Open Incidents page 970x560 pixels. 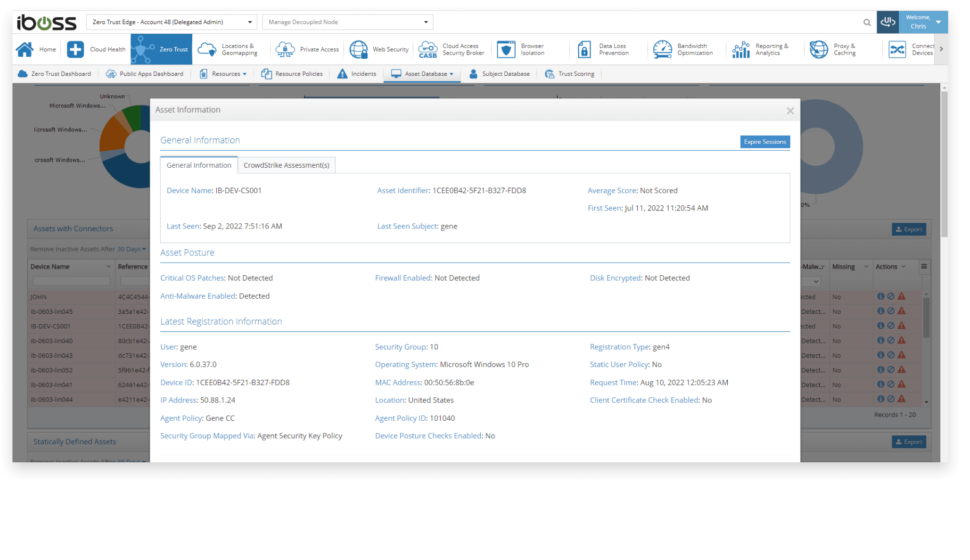coord(357,74)
